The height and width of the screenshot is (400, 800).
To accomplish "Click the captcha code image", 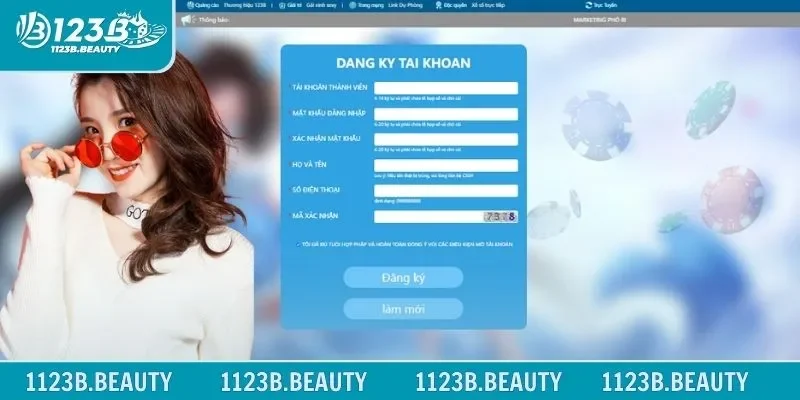I will click(x=499, y=216).
